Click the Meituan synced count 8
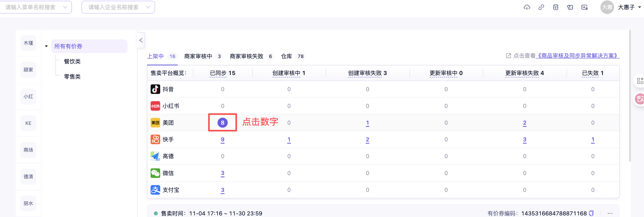 [222, 123]
